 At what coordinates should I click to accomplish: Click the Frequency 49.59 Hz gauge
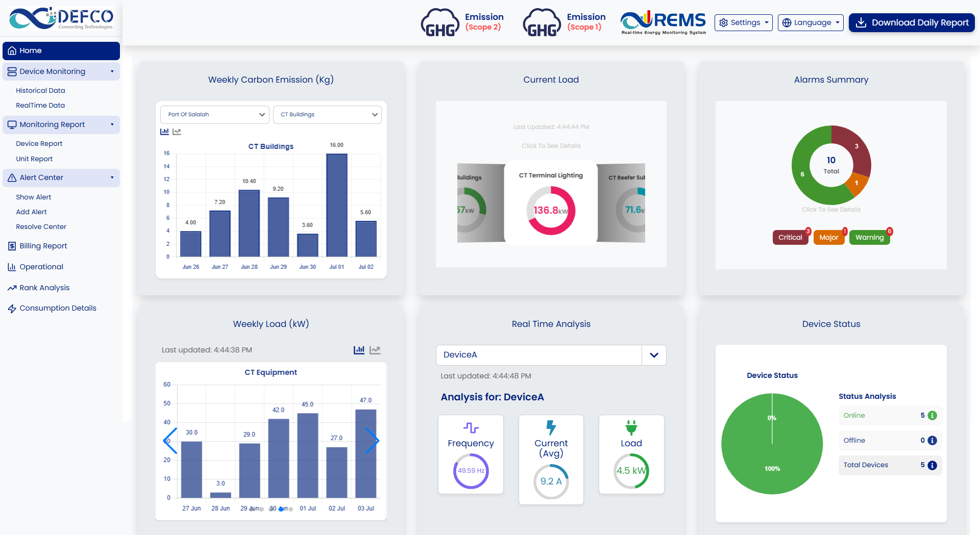pyautogui.click(x=471, y=471)
